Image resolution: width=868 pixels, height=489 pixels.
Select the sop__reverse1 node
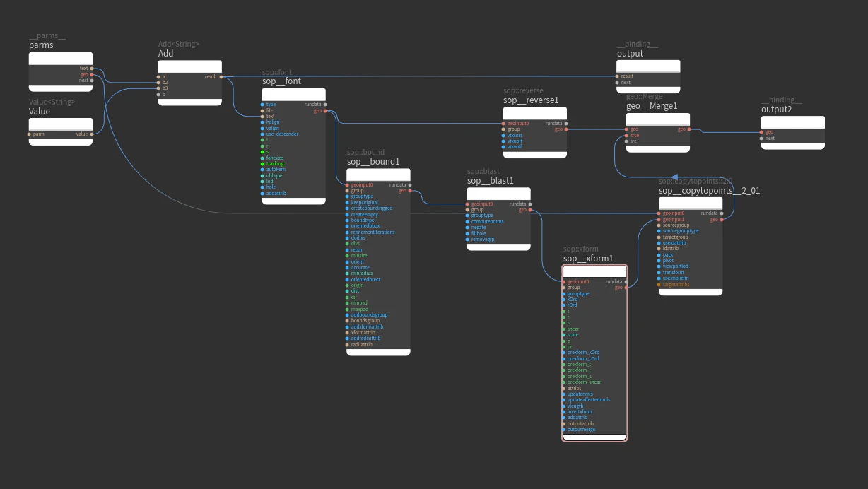(535, 132)
